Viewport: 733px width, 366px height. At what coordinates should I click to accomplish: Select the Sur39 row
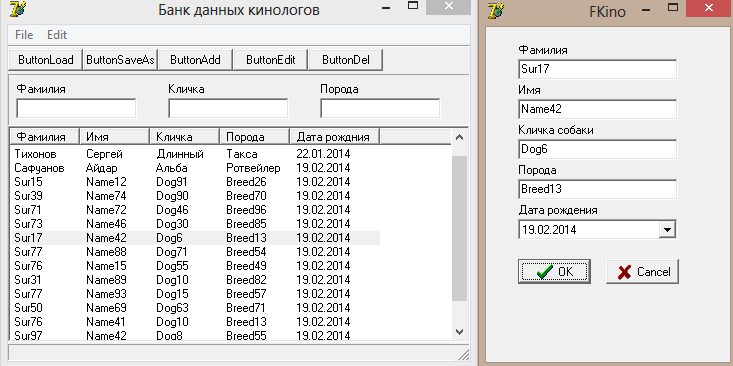[195, 196]
